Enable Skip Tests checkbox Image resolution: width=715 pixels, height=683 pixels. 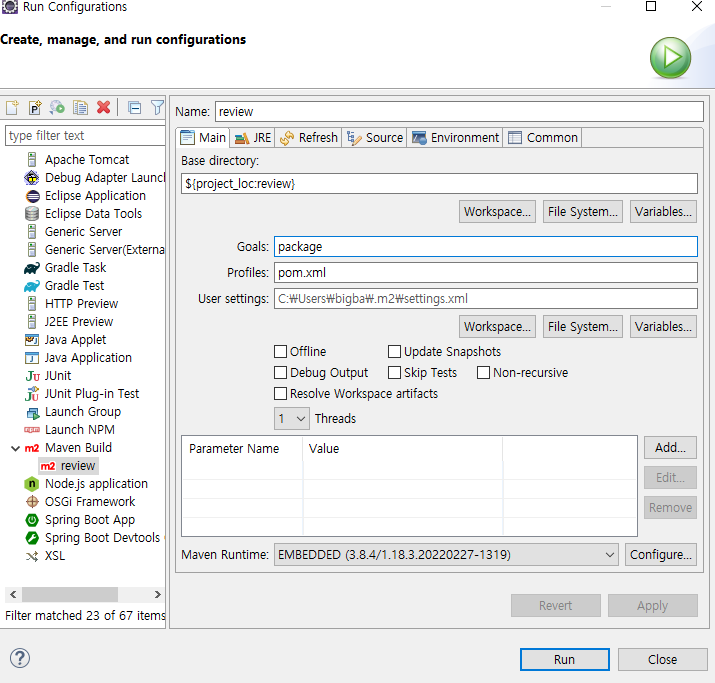(x=394, y=373)
